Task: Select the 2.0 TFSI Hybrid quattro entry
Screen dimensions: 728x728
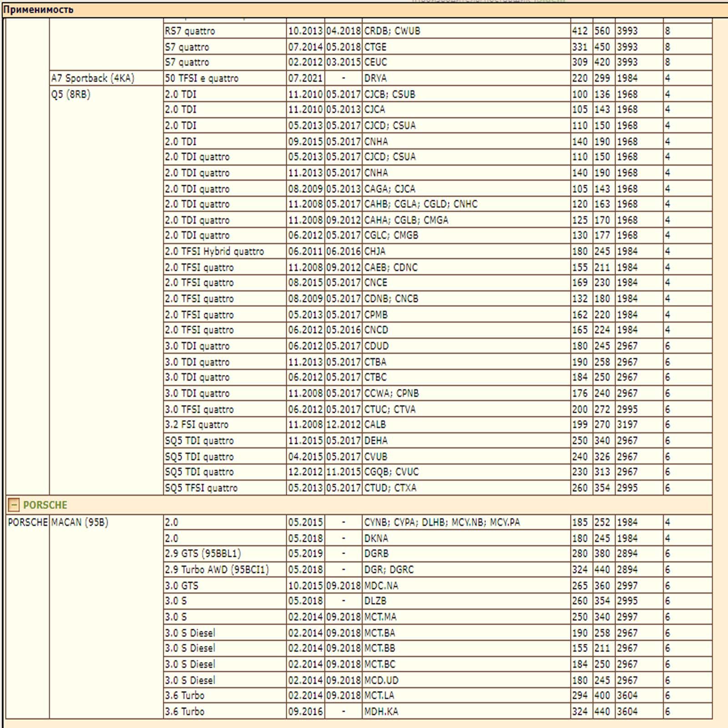Action: pos(214,251)
